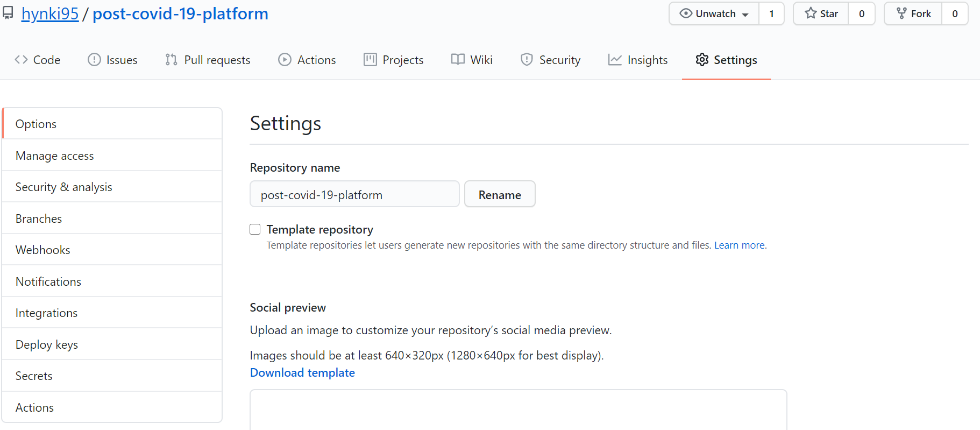Open the Actions tab in the top navigation
Image resolution: width=980 pixels, height=430 pixels.
pyautogui.click(x=307, y=60)
